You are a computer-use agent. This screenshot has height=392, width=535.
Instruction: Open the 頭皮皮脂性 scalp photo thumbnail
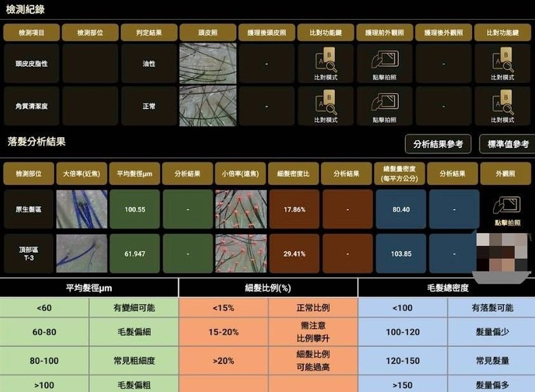coord(208,64)
